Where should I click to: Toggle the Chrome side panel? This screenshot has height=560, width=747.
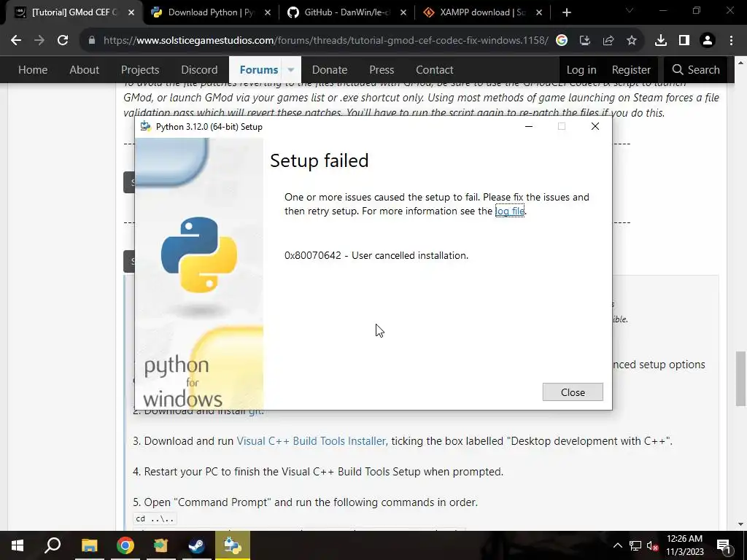click(684, 41)
